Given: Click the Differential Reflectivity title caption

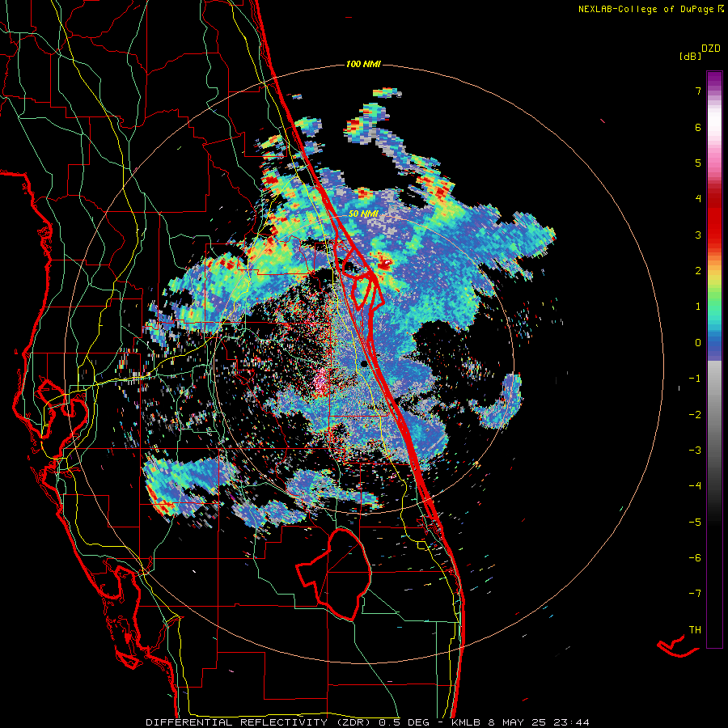Looking at the screenshot, I should [x=367, y=722].
